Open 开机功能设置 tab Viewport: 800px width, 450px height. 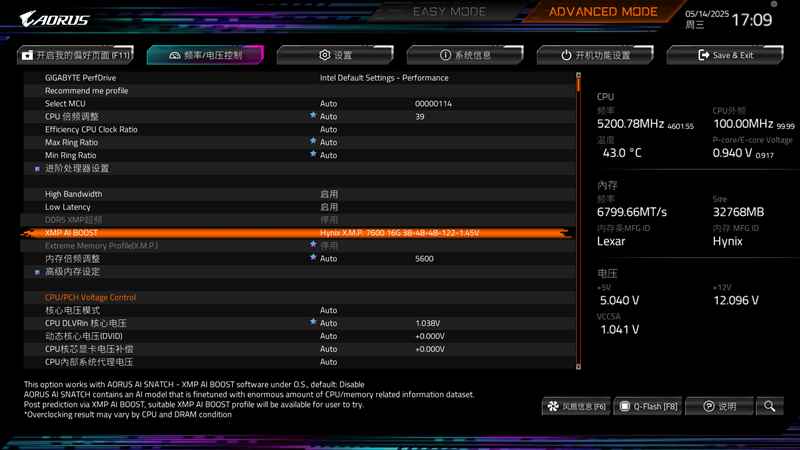tap(595, 55)
